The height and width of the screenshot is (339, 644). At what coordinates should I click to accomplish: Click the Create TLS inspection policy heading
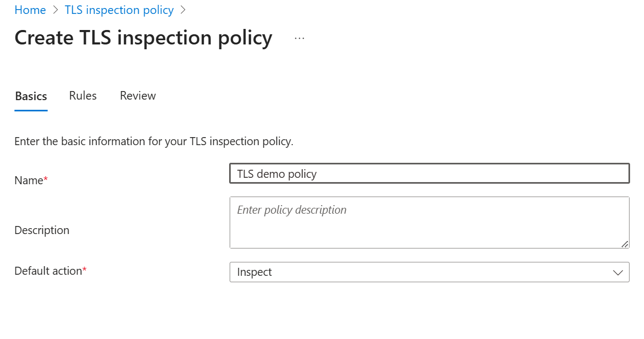pos(143,38)
